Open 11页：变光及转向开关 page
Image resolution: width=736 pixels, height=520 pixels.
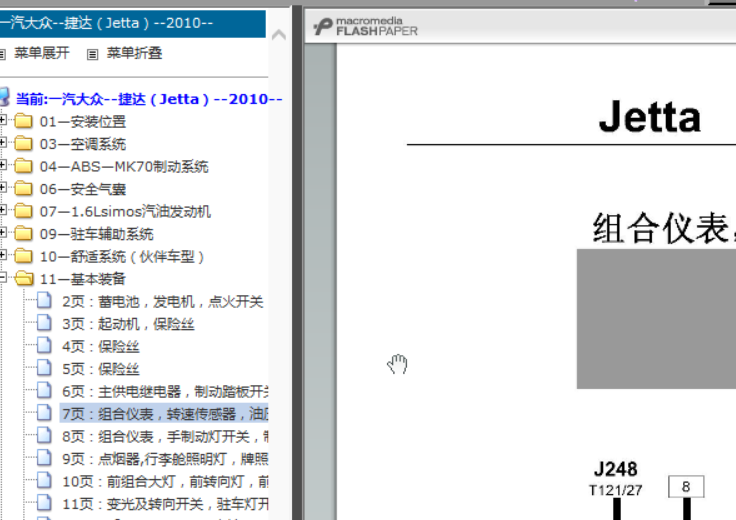click(x=165, y=505)
